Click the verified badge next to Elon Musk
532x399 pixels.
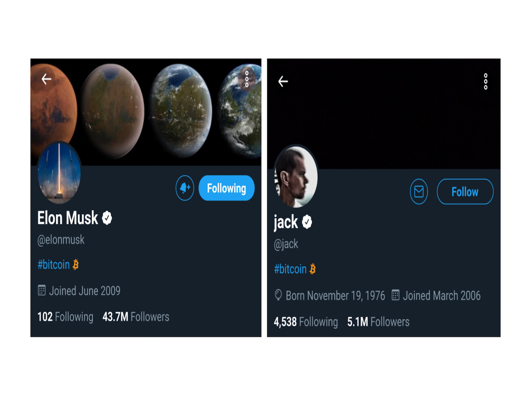107,217
